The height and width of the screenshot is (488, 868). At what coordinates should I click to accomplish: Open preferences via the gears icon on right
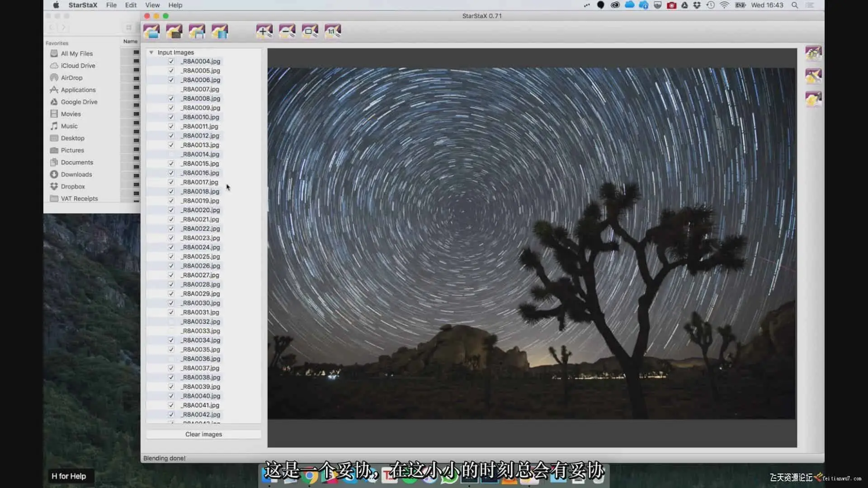point(813,53)
